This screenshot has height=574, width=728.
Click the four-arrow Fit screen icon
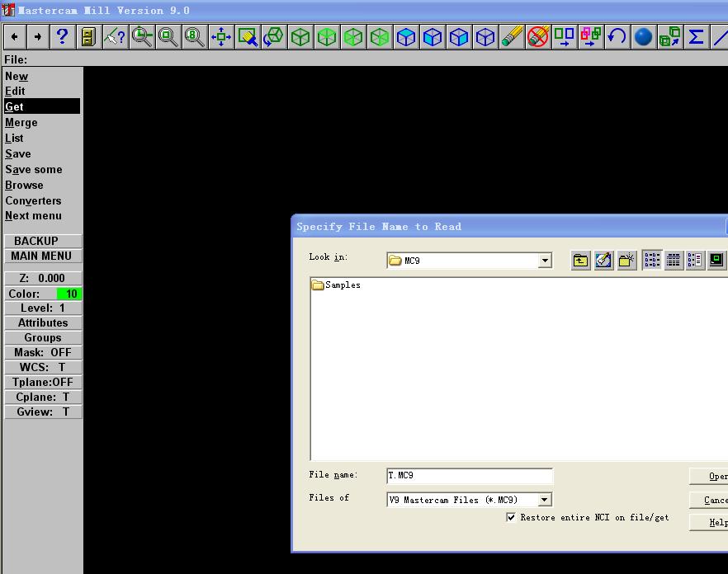[x=220, y=36]
